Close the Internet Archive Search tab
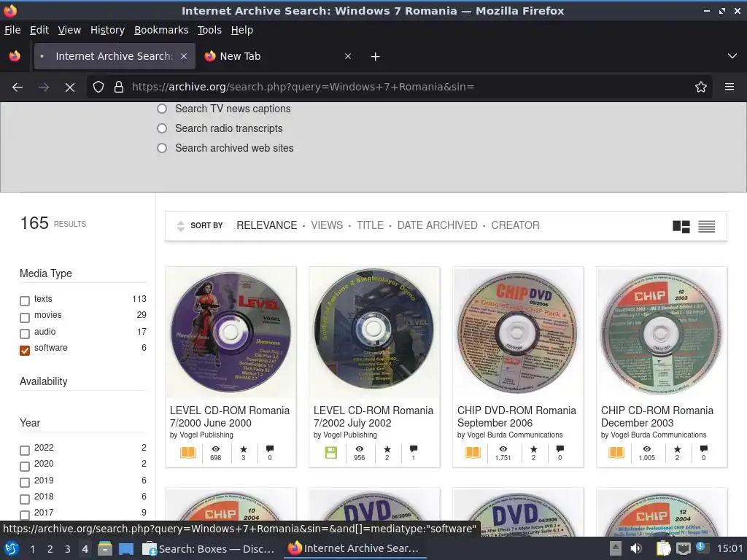747x560 pixels. tap(184, 56)
